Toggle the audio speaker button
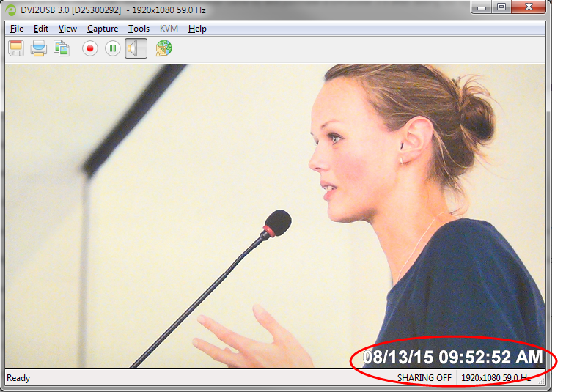The image size is (566, 392). pos(136,48)
